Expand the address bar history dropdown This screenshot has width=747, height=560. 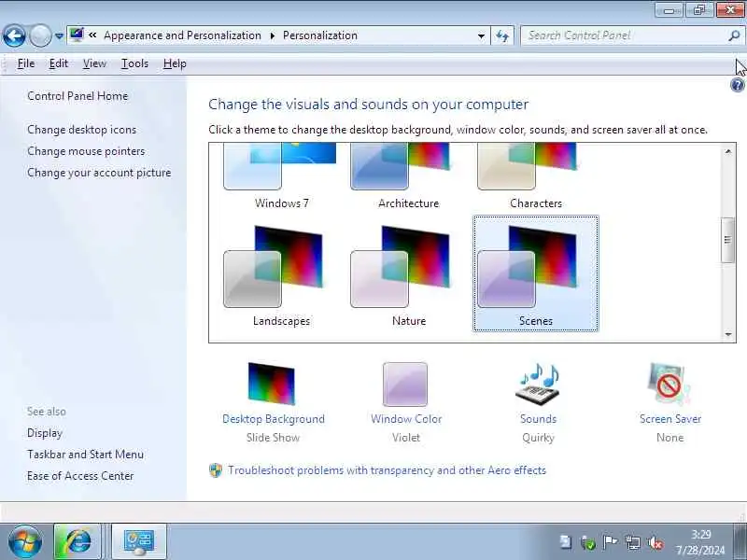481,35
